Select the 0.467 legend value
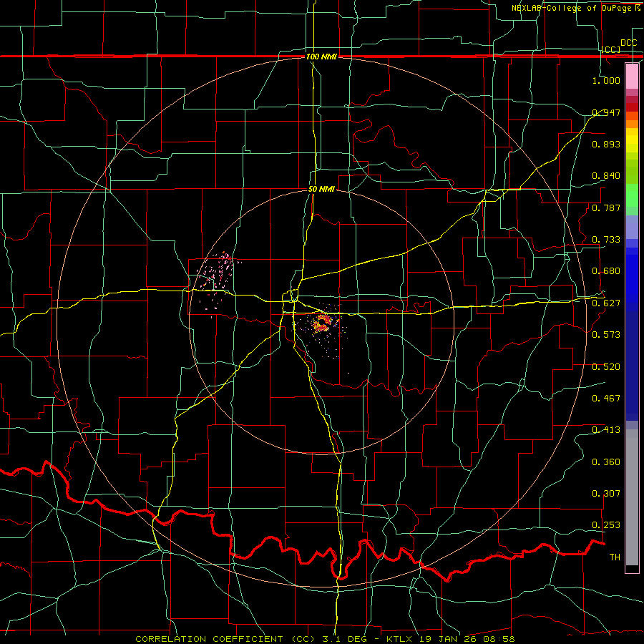 tap(606, 398)
